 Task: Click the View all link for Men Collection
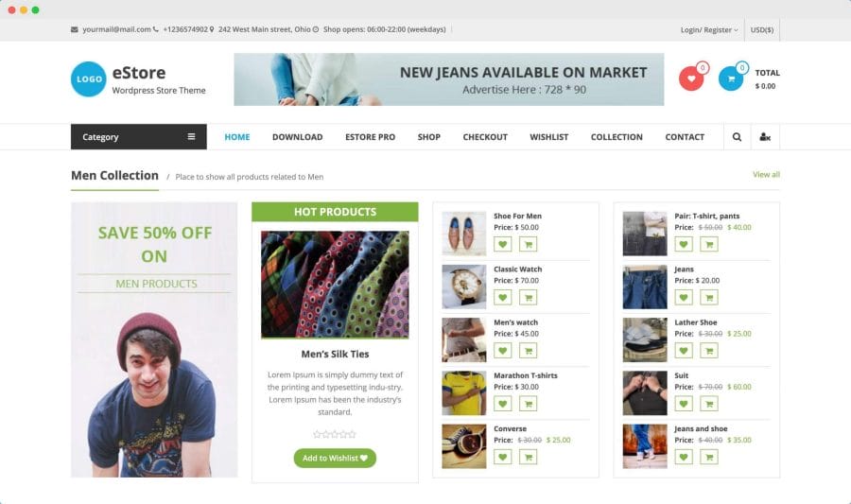766,174
